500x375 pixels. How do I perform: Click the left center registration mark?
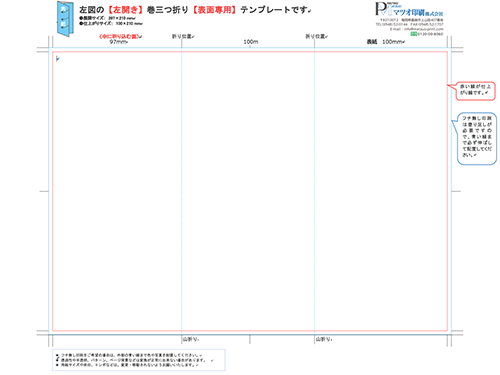pos(44,191)
